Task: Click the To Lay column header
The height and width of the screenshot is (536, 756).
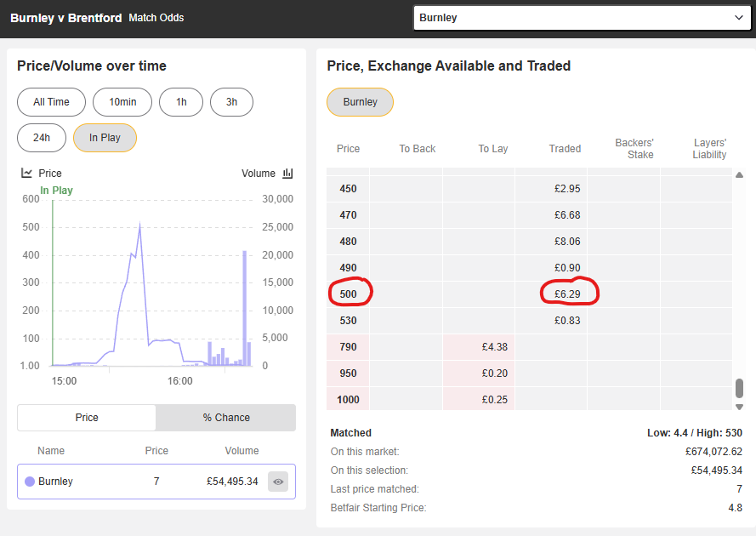Action: click(492, 149)
